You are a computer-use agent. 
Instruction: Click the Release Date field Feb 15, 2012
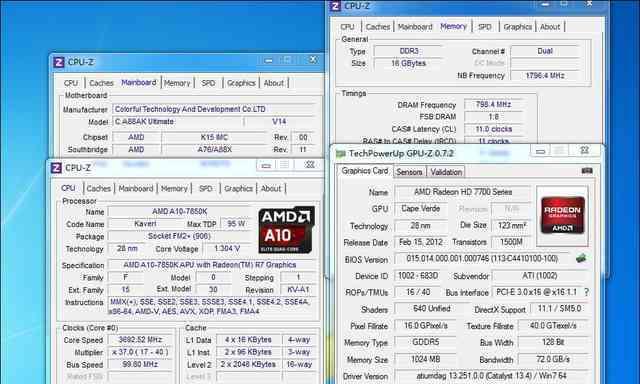coord(420,242)
